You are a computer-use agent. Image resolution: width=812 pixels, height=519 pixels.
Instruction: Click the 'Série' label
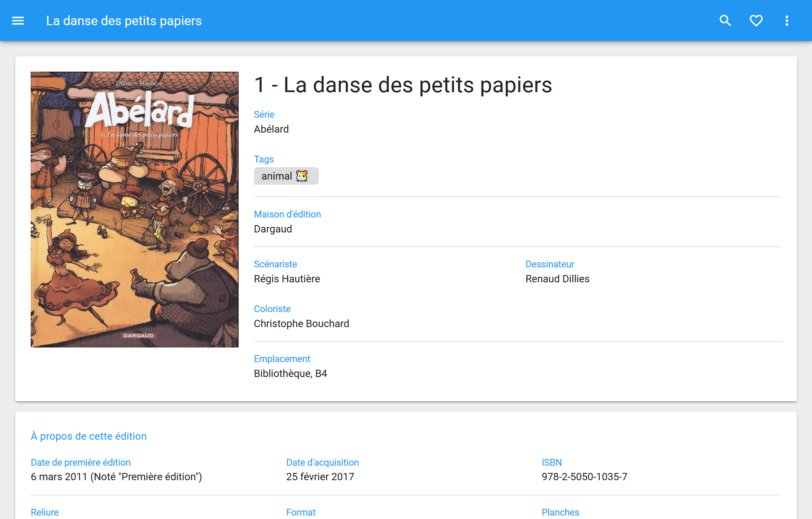[x=264, y=114]
